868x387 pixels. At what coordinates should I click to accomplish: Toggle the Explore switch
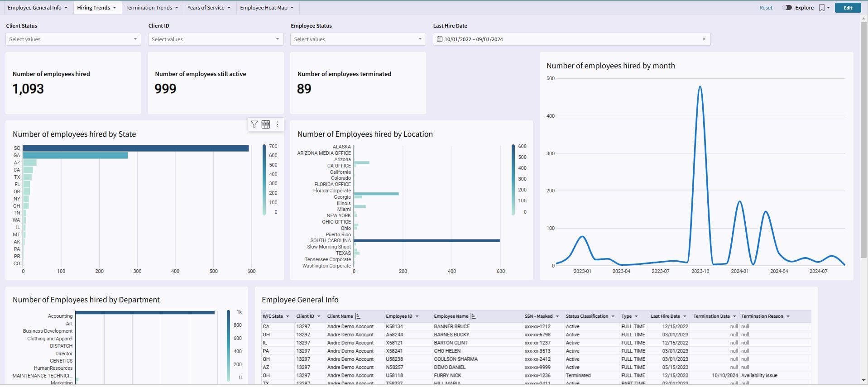pos(787,8)
